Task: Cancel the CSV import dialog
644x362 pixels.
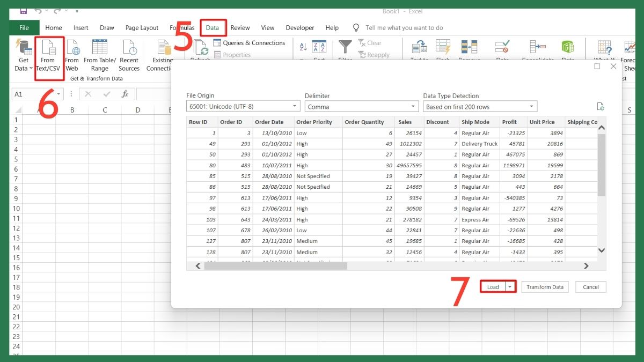Action: (x=590, y=287)
